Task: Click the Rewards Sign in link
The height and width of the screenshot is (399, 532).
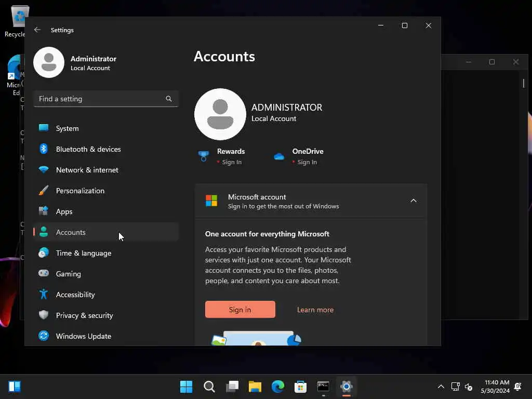Action: (232, 162)
